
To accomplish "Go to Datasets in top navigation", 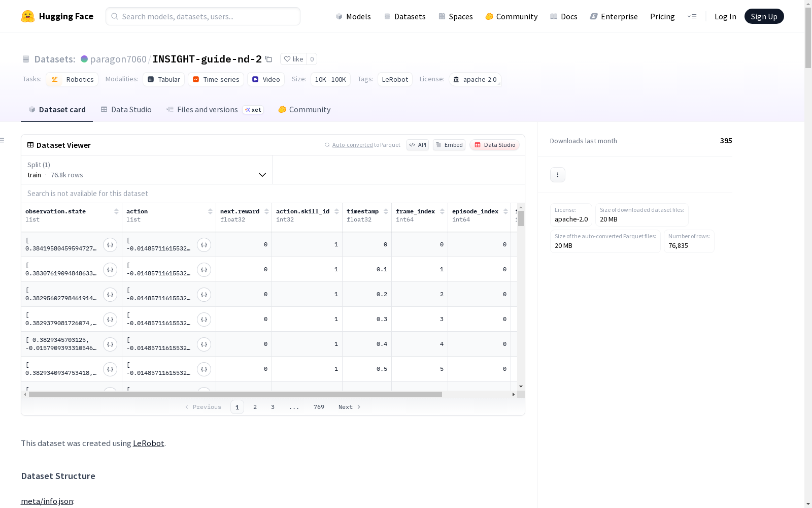I will 404,17.
